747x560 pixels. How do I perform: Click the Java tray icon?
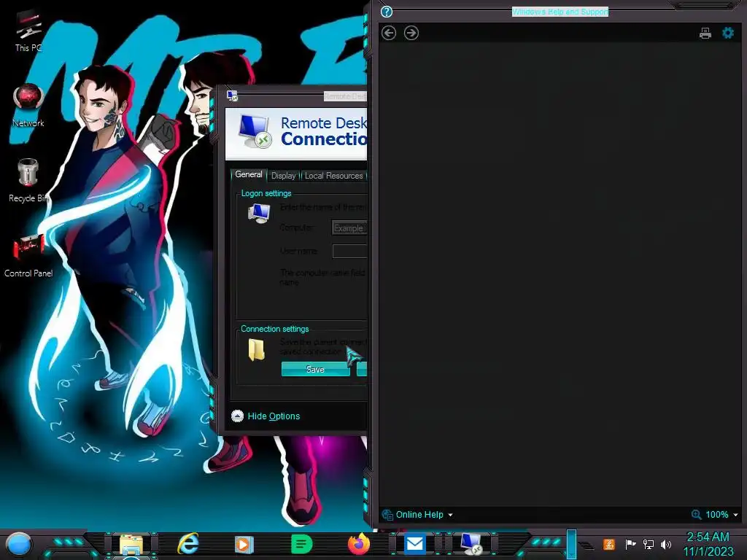tap(608, 544)
